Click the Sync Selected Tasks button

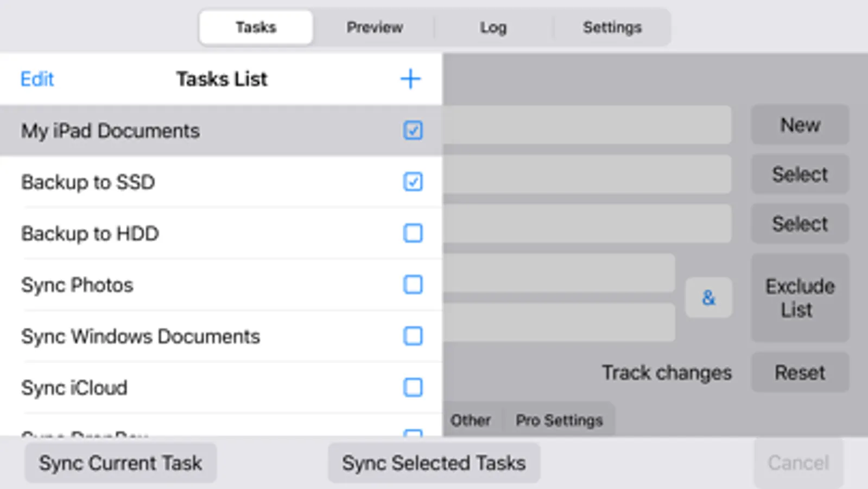point(434,463)
